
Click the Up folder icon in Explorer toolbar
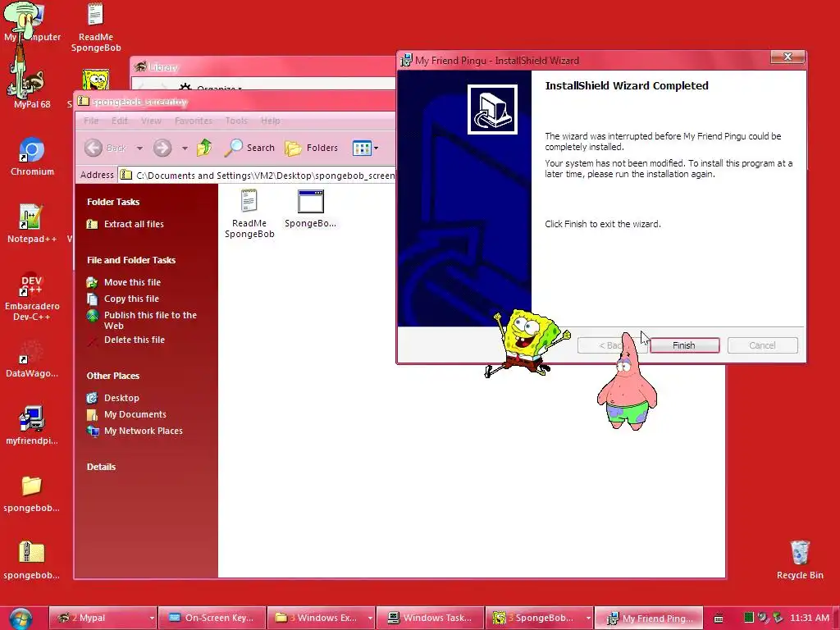[204, 148]
